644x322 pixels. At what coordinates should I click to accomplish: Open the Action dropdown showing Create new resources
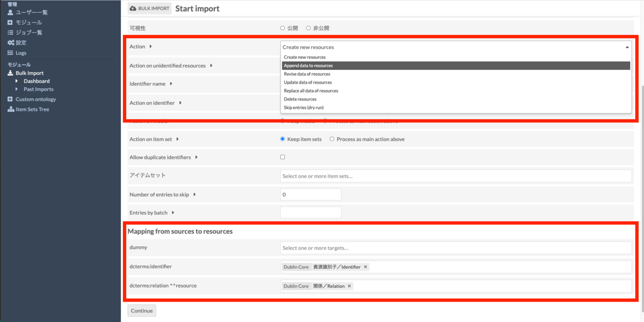coord(456,47)
